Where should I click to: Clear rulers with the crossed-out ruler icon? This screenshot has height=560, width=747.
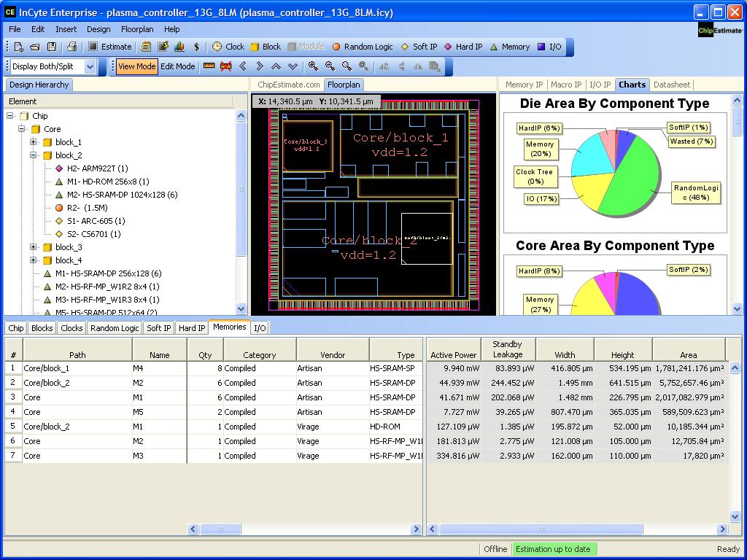[x=226, y=66]
